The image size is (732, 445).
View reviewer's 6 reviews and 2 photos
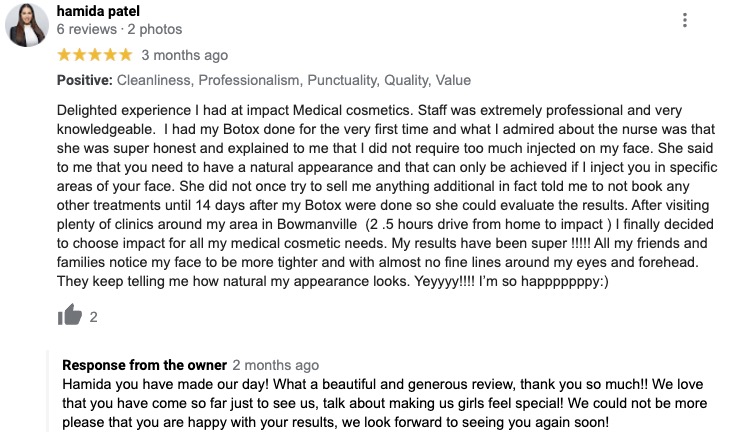(x=120, y=30)
